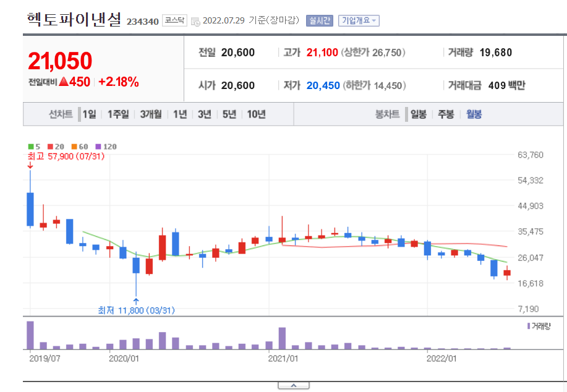Select the 1주일 line chart tab
This screenshot has height=392, width=567.
pos(118,114)
